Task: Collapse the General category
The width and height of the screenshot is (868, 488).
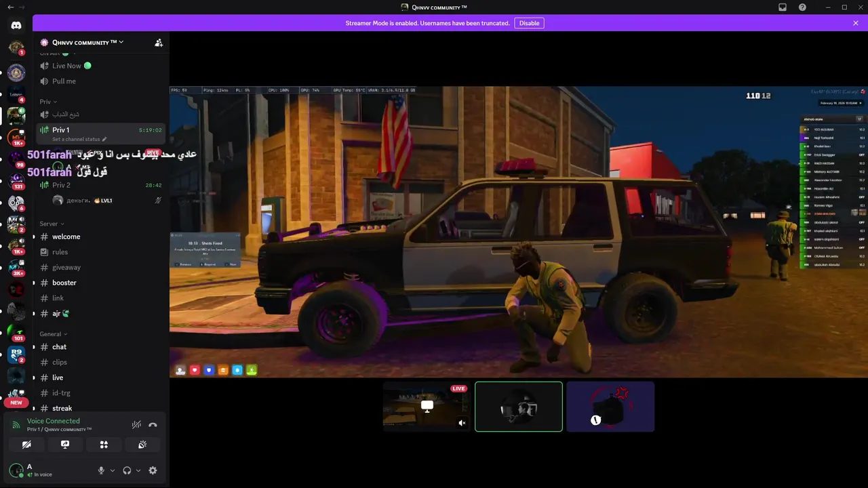Action: [54, 334]
